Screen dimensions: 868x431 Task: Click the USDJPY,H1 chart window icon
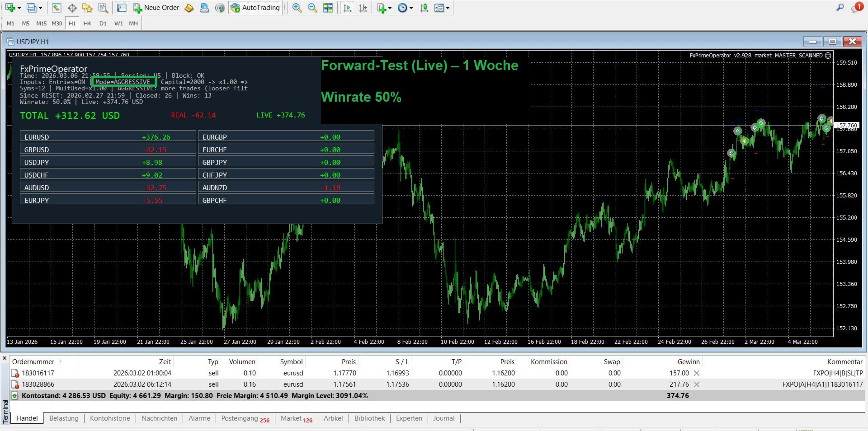click(x=10, y=42)
